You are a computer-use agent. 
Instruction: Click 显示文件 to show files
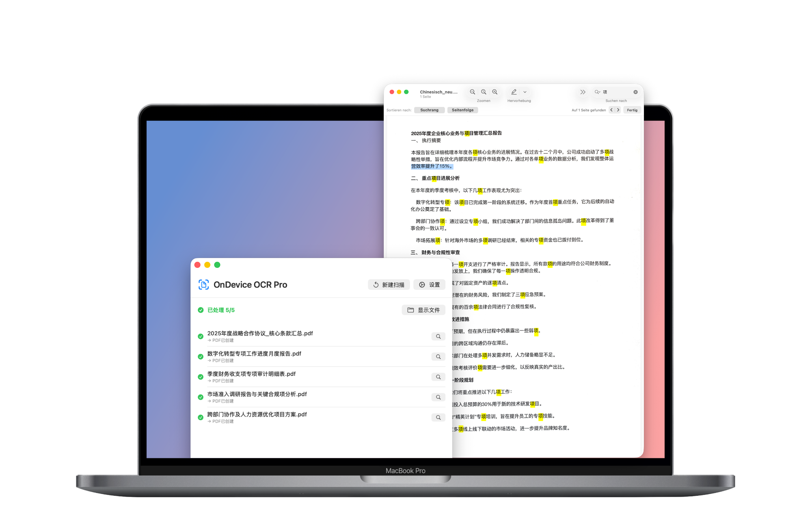point(423,310)
